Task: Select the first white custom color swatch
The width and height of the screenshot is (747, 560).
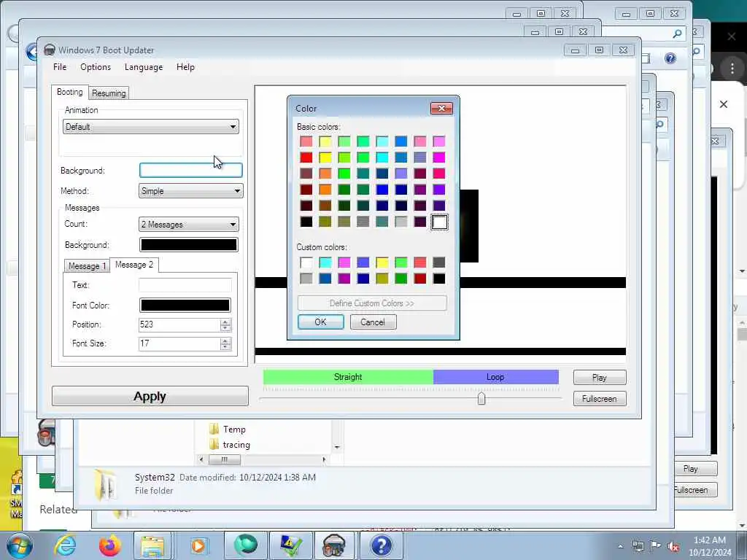Action: (x=306, y=262)
